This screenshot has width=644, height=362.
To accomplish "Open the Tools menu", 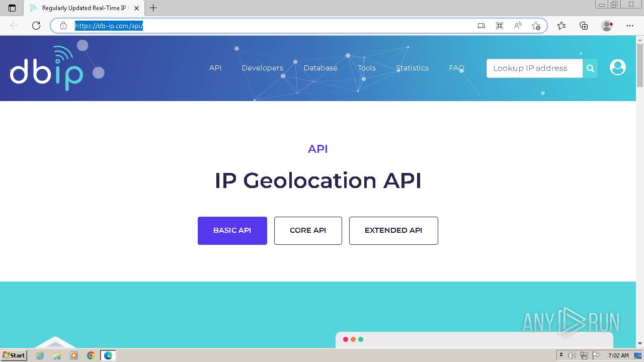I will click(367, 68).
